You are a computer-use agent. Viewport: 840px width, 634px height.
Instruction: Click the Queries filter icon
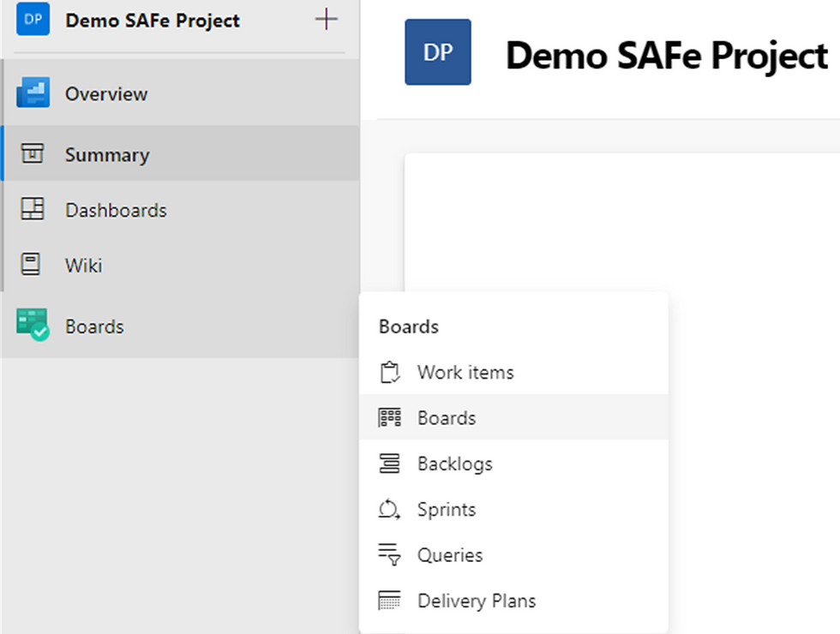coord(389,555)
